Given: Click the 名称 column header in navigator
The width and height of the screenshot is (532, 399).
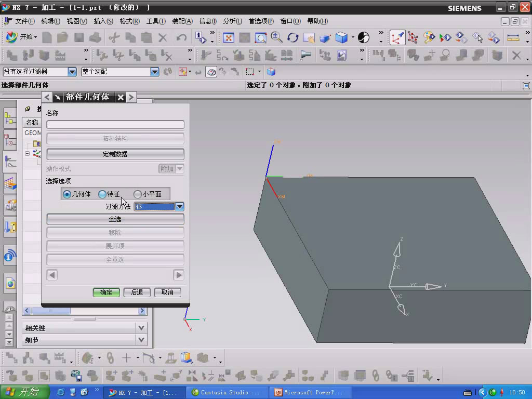Looking at the screenshot, I should click(32, 122).
